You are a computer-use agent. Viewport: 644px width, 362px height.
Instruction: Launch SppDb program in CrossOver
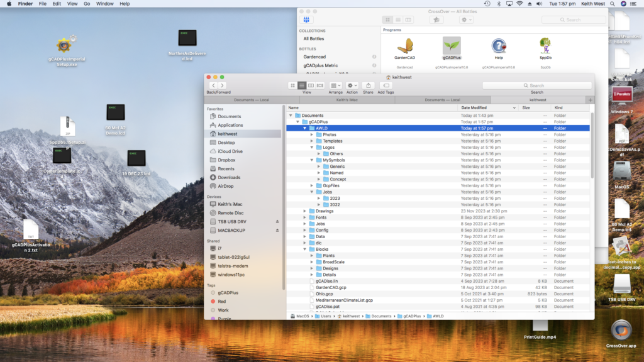(x=545, y=48)
